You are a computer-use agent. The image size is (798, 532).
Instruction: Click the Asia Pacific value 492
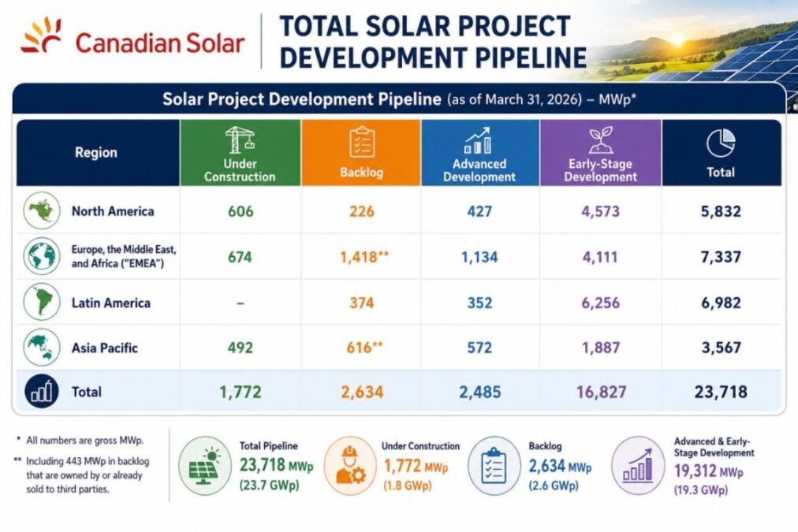click(241, 348)
